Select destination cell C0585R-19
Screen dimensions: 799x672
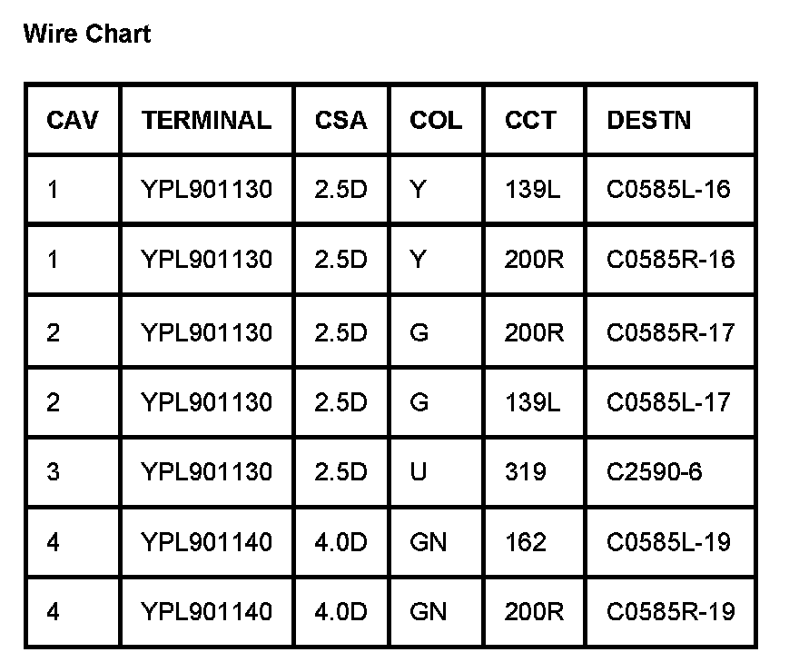point(670,612)
